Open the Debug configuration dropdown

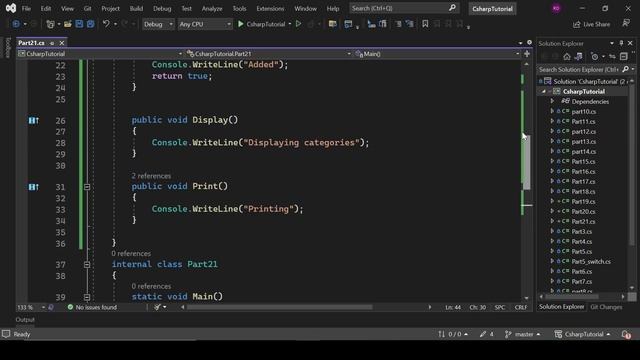[x=158, y=24]
